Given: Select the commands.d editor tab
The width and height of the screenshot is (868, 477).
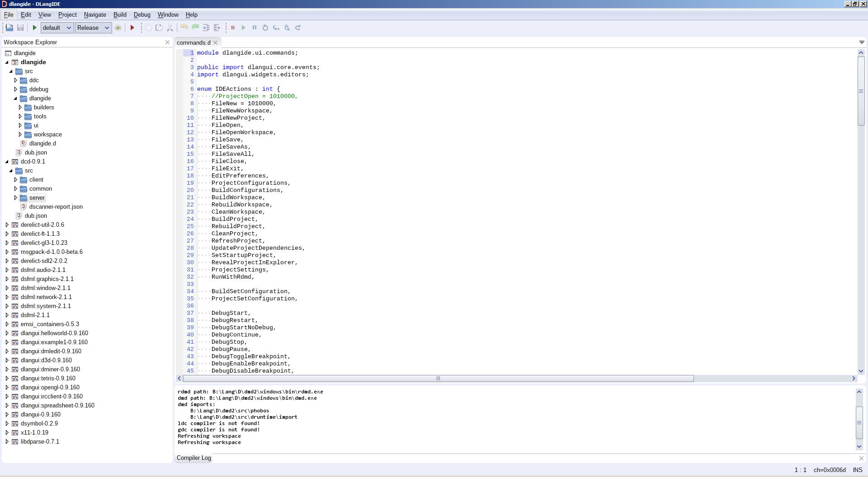Looking at the screenshot, I should coord(193,42).
